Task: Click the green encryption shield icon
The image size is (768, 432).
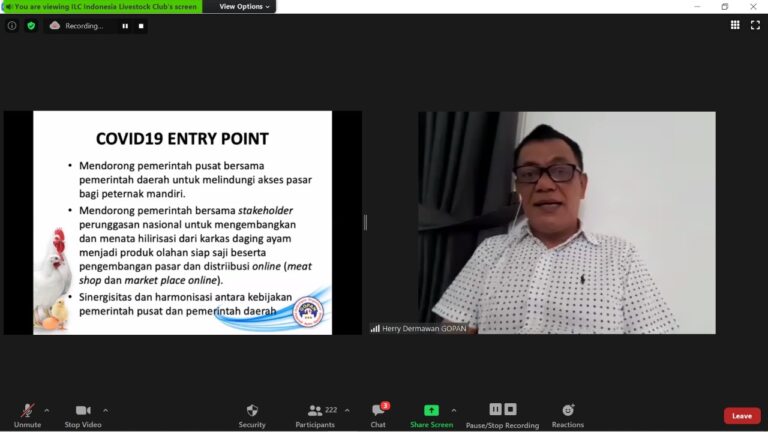Action: click(x=31, y=26)
